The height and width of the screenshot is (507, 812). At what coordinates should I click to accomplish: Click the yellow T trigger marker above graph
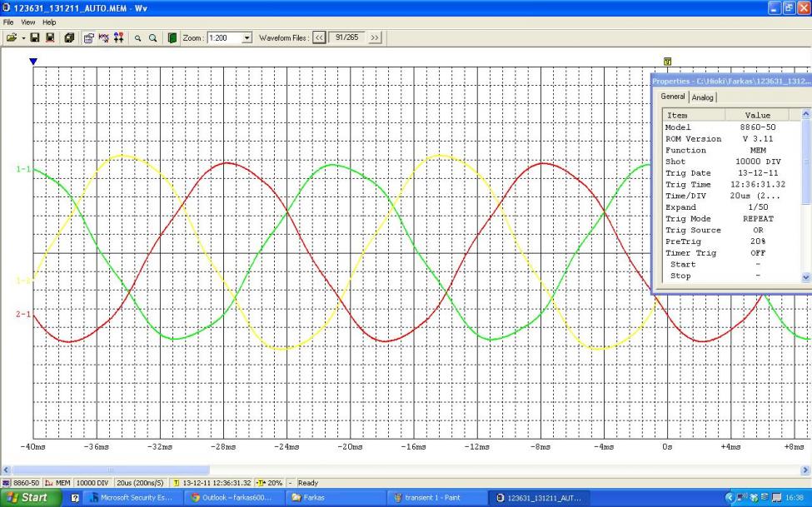tap(667, 62)
